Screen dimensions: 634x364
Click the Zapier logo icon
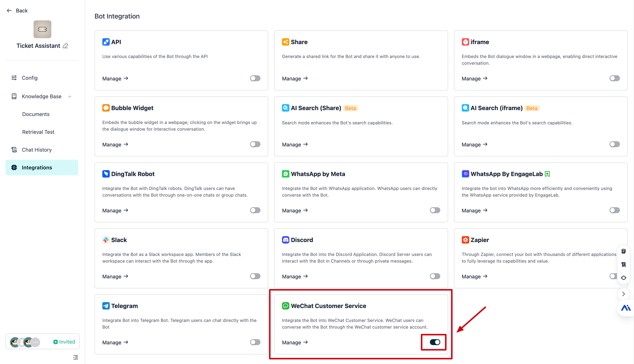tap(465, 240)
